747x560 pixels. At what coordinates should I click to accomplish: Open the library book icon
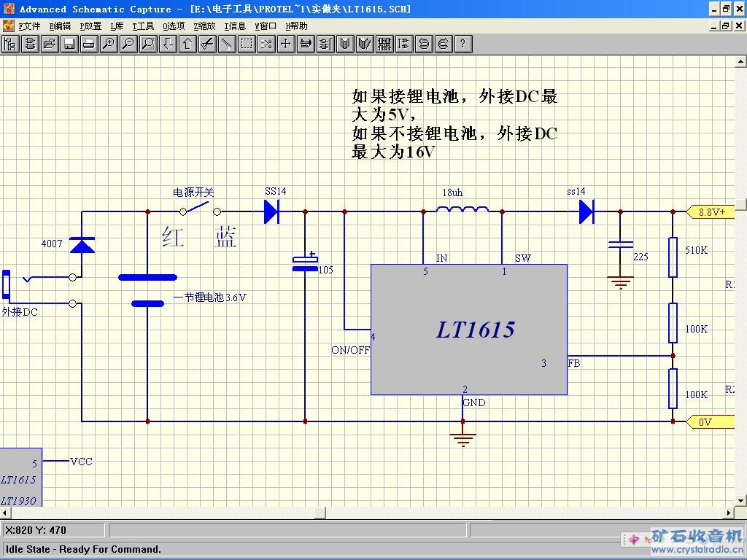345,44
